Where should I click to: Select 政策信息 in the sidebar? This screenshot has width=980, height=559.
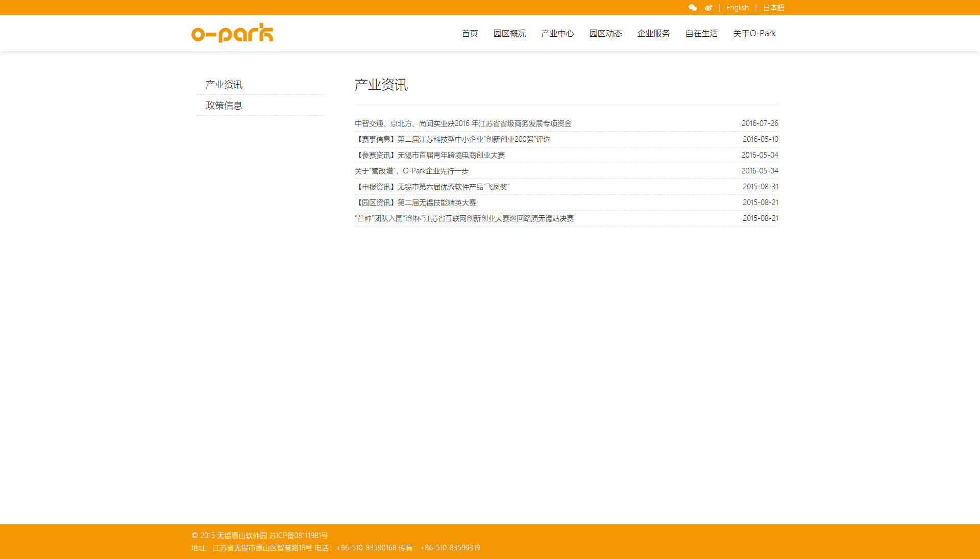[x=224, y=106]
